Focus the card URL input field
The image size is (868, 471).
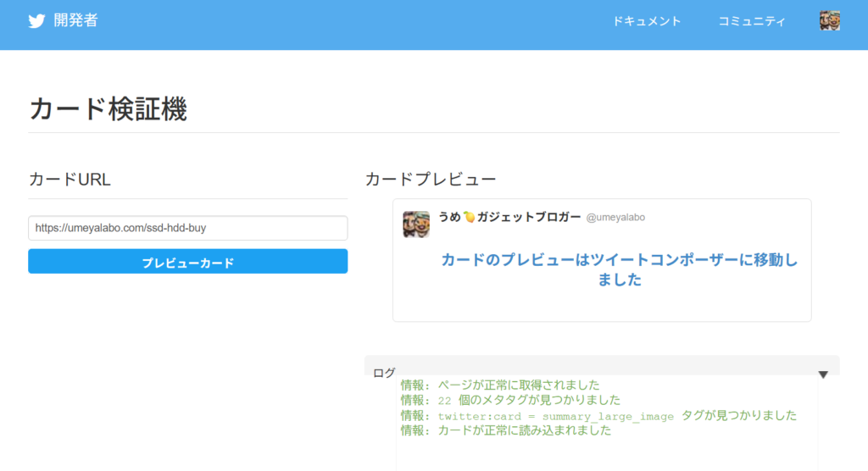[x=187, y=228]
